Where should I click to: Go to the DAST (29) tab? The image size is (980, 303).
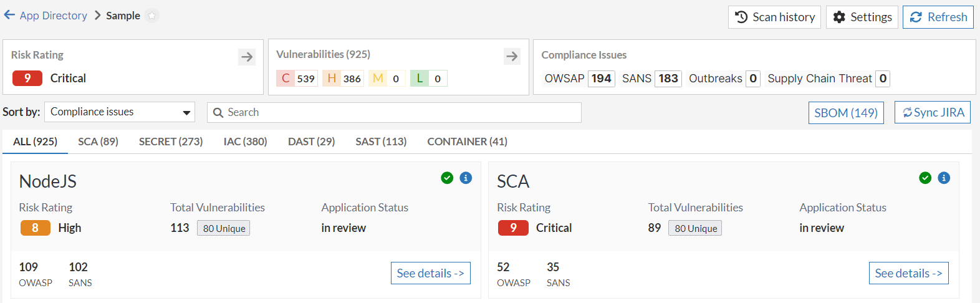pyautogui.click(x=311, y=142)
